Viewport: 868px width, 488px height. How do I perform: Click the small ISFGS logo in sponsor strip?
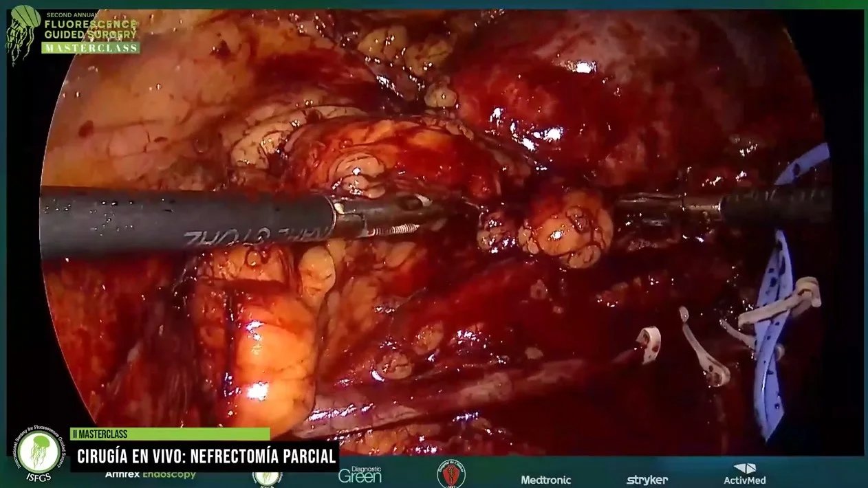pyautogui.click(x=267, y=477)
